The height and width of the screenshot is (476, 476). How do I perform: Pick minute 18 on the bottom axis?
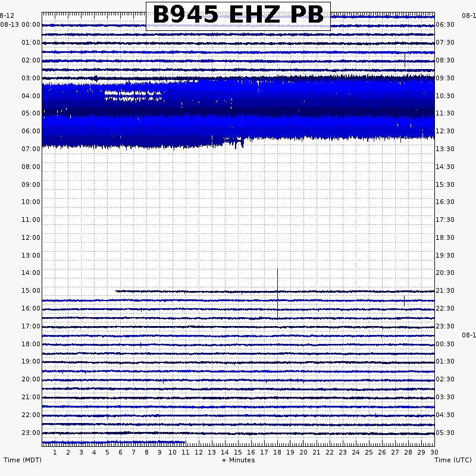click(277, 452)
